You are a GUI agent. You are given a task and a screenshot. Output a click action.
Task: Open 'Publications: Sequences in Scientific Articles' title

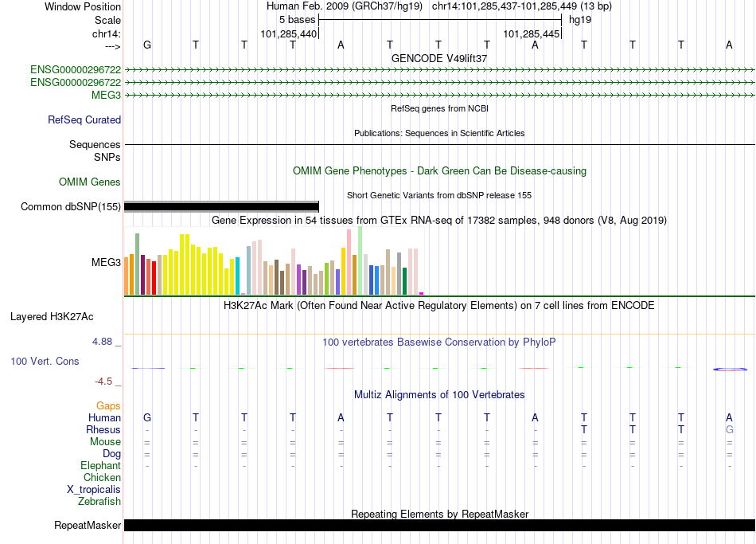[x=439, y=133]
